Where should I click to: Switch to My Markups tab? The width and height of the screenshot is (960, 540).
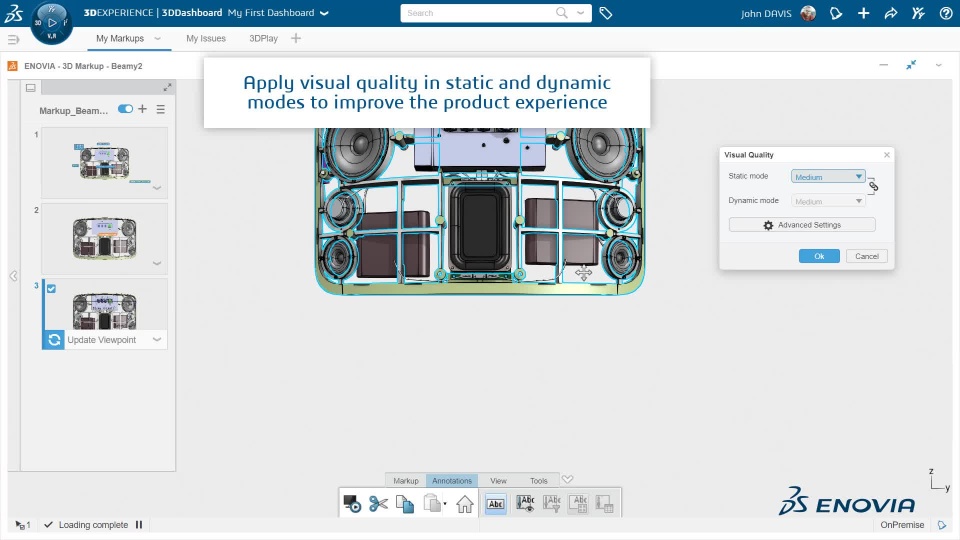(x=120, y=38)
